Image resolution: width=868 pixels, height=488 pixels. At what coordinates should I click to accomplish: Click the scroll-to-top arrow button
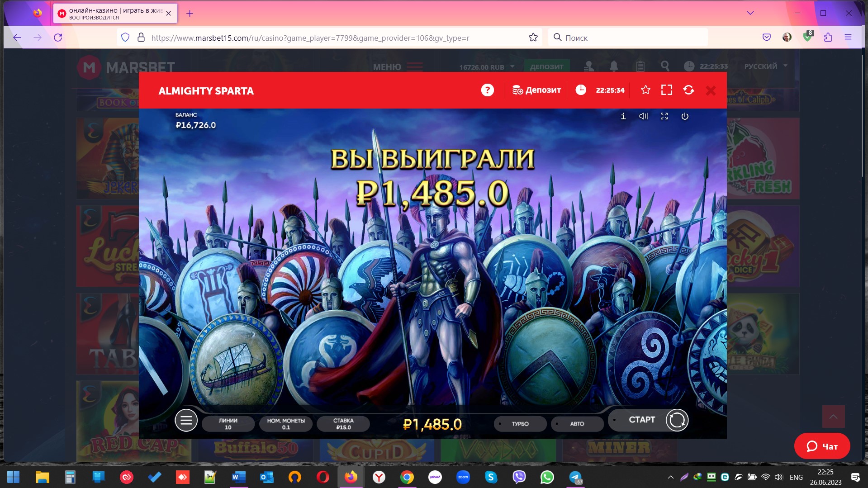(833, 417)
